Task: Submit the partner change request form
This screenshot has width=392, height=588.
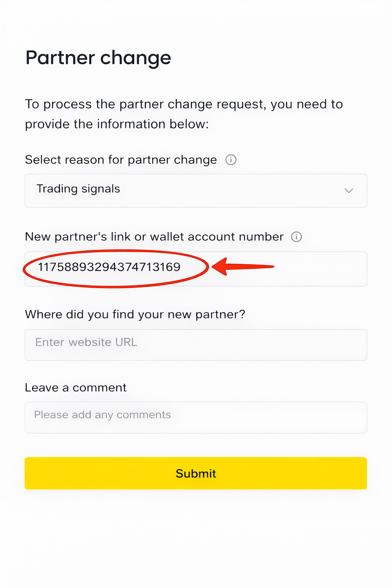Action: click(196, 473)
